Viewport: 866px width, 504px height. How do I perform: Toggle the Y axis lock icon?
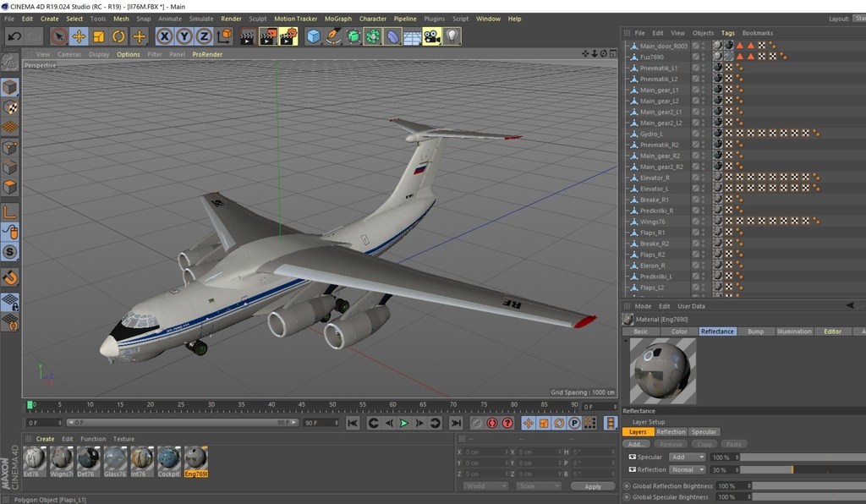click(183, 36)
